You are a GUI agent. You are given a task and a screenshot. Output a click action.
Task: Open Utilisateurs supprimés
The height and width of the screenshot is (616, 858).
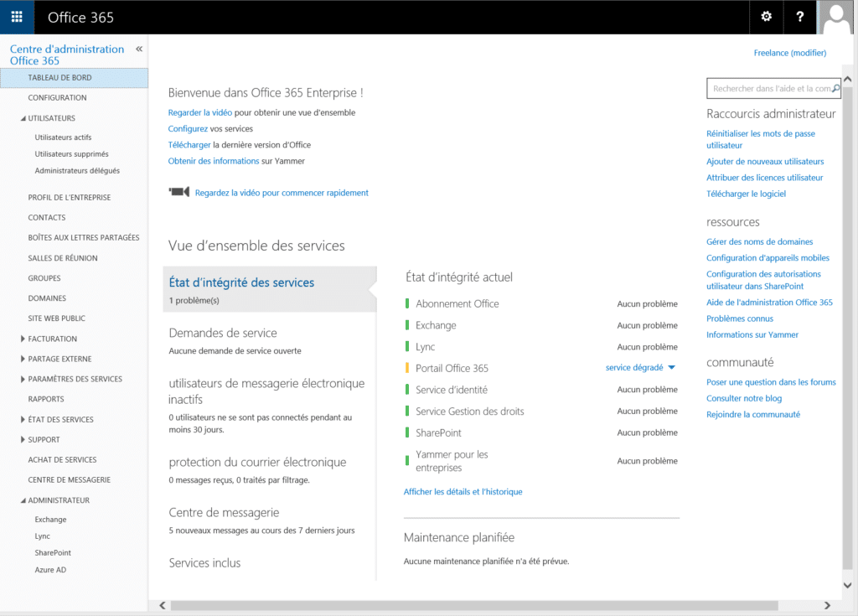(72, 154)
